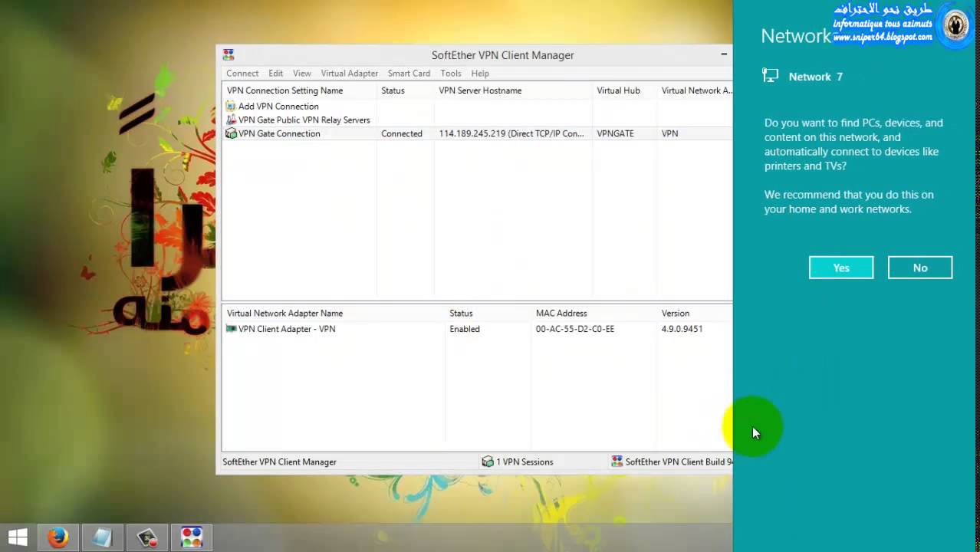Open the Tools menu

tap(451, 74)
